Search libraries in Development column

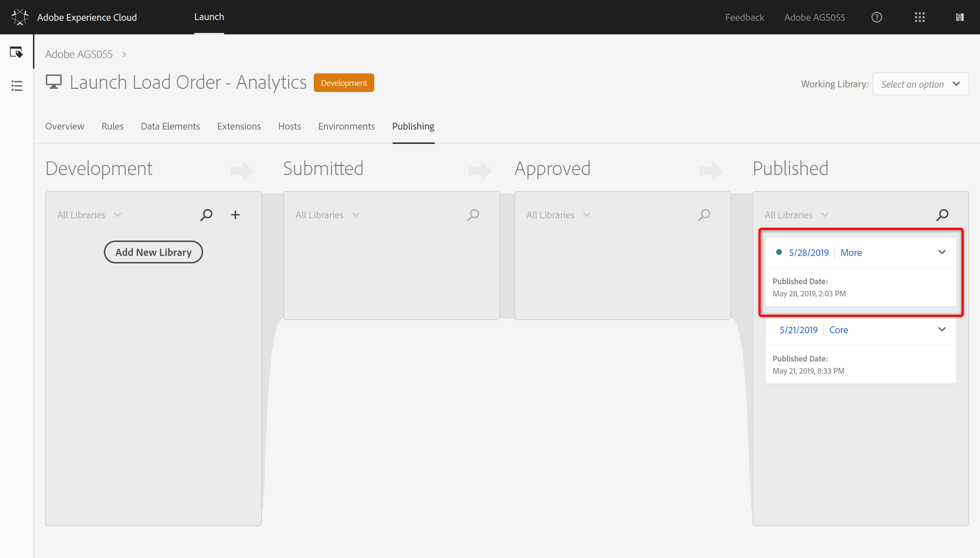206,215
